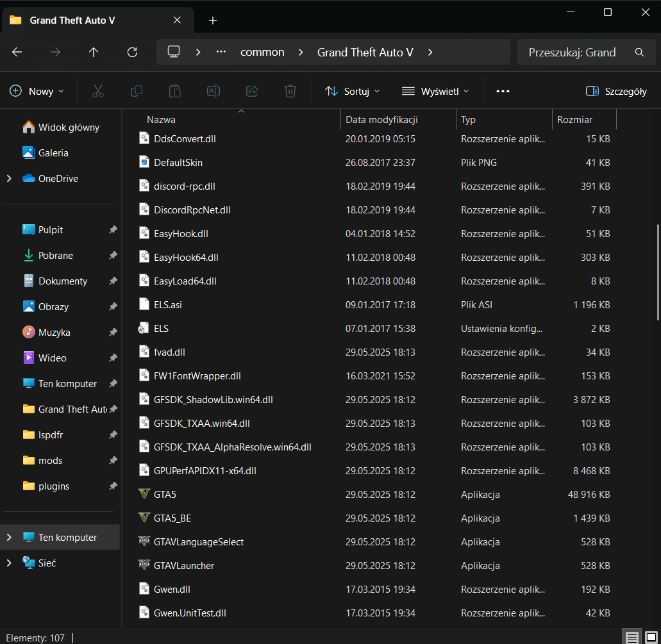Viewport: 661px width, 644px height.
Task: Open Pobrane folder in sidebar
Action: [55, 256]
